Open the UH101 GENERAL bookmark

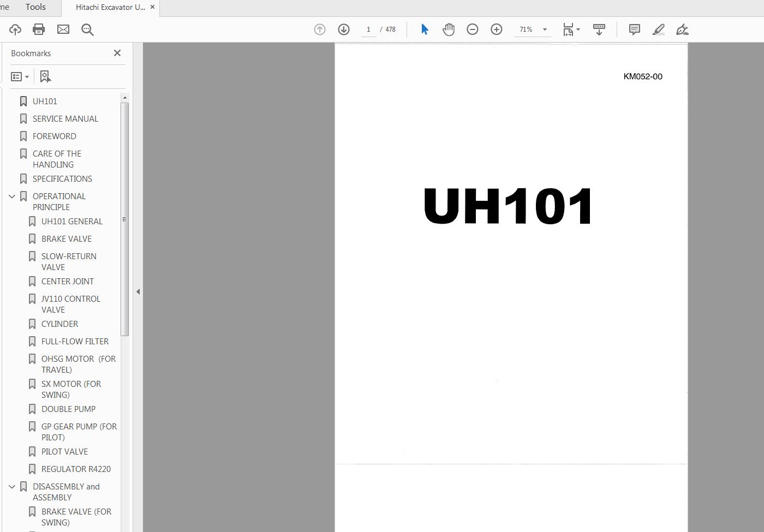pos(72,222)
